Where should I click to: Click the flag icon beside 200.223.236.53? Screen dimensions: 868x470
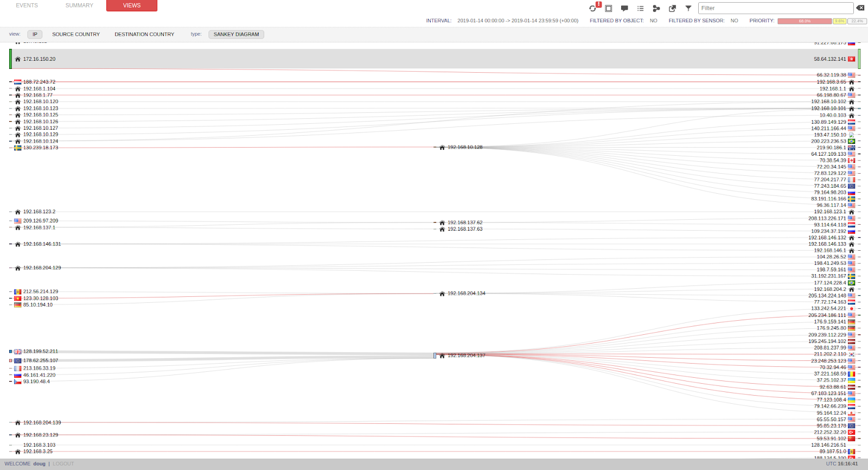coord(852,141)
